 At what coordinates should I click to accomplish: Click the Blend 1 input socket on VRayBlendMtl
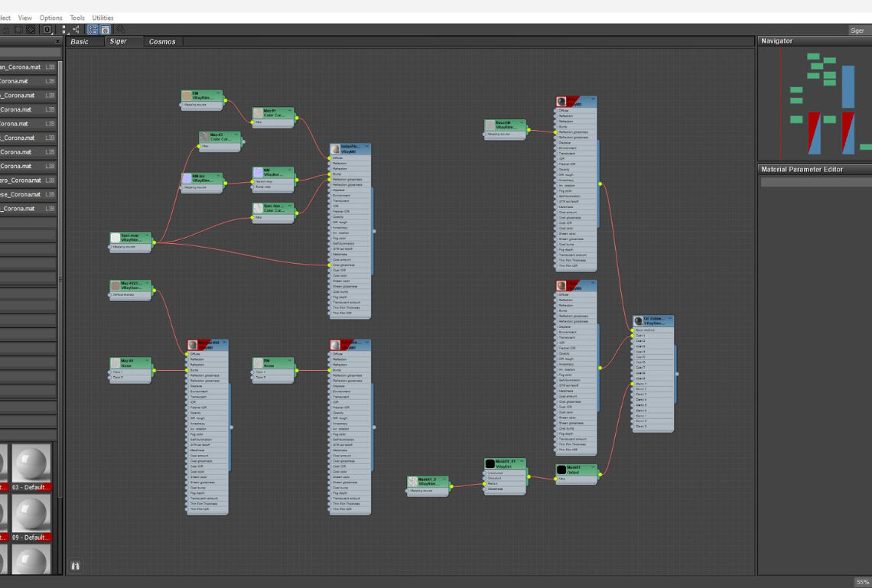click(633, 384)
